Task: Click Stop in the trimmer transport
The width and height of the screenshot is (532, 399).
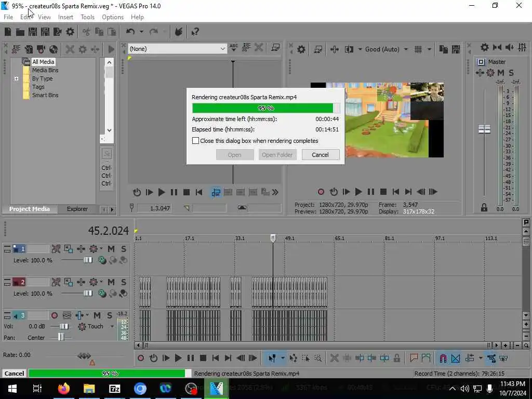Action: pos(187,192)
